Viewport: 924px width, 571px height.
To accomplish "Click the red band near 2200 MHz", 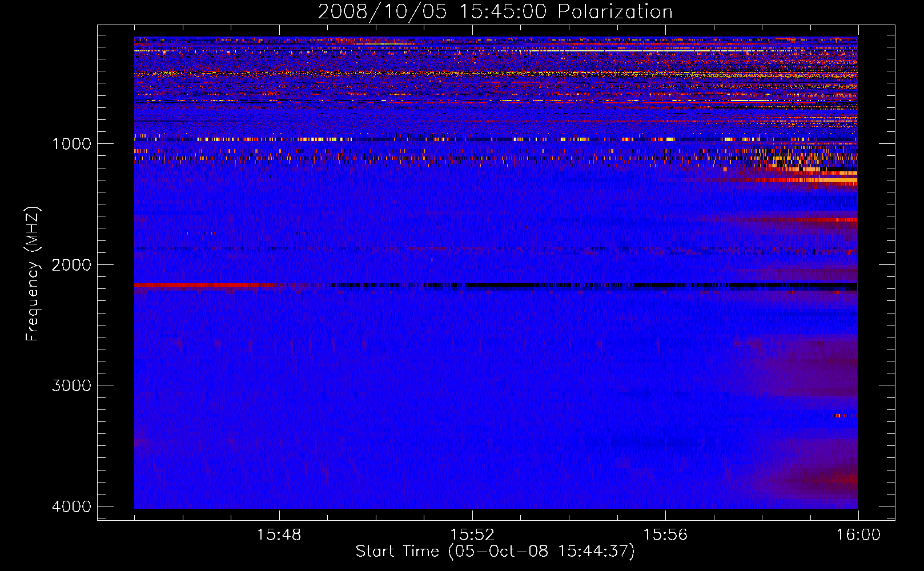I will click(x=206, y=285).
